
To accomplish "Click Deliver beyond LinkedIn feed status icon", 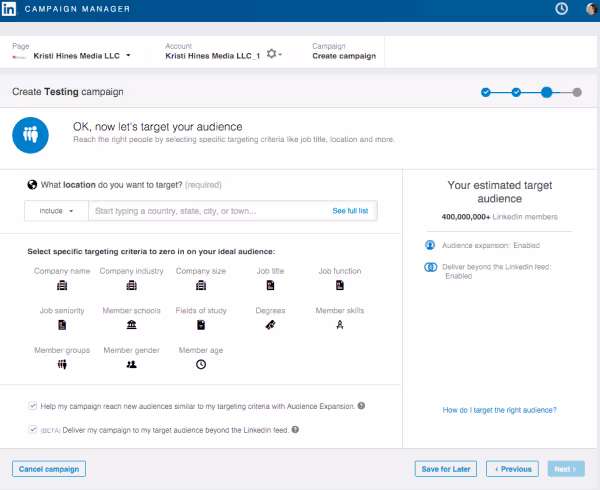I will pyautogui.click(x=430, y=267).
